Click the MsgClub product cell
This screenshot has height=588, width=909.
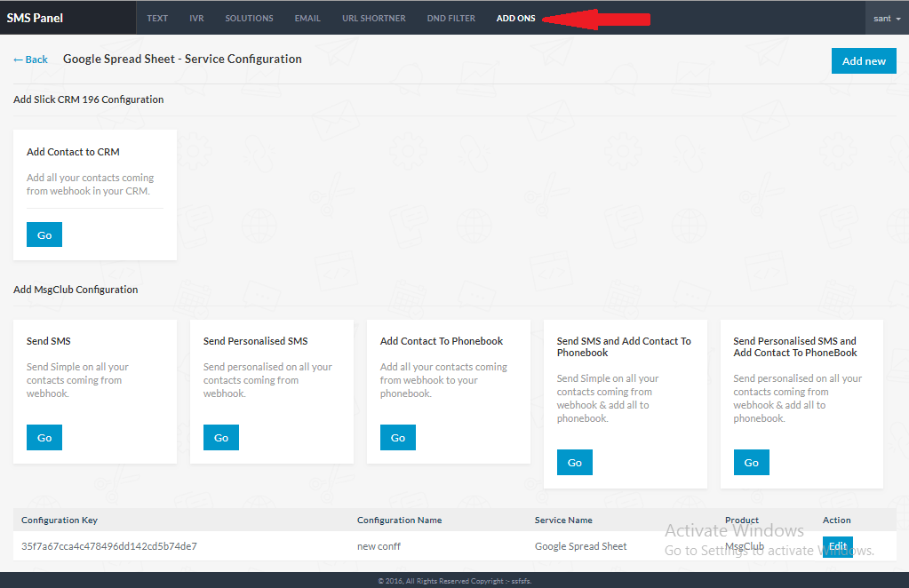point(745,546)
